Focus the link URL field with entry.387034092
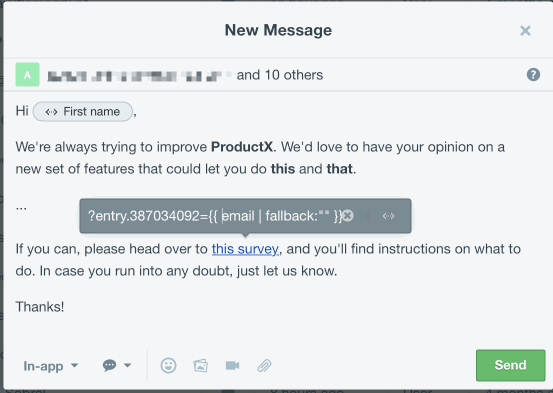The height and width of the screenshot is (393, 553). click(214, 216)
